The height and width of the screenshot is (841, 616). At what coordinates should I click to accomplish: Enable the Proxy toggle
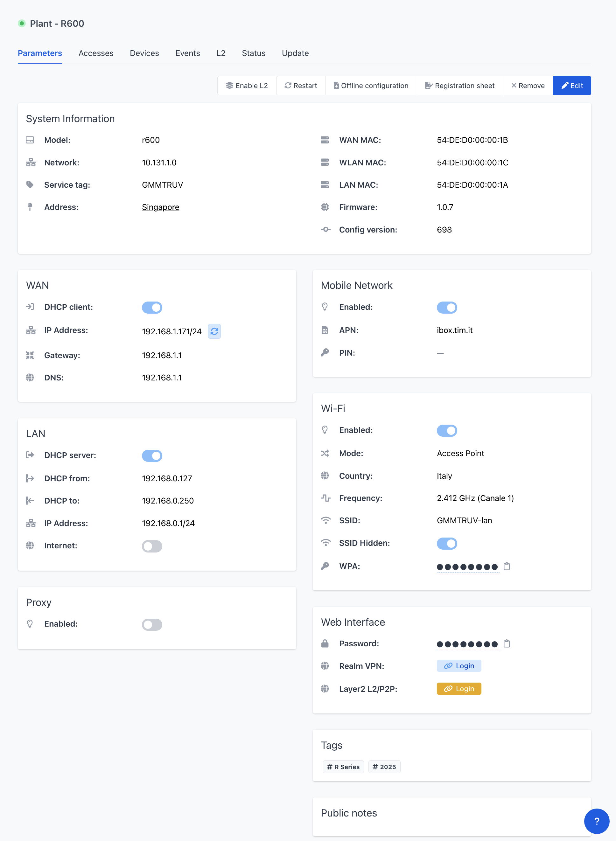[152, 624]
